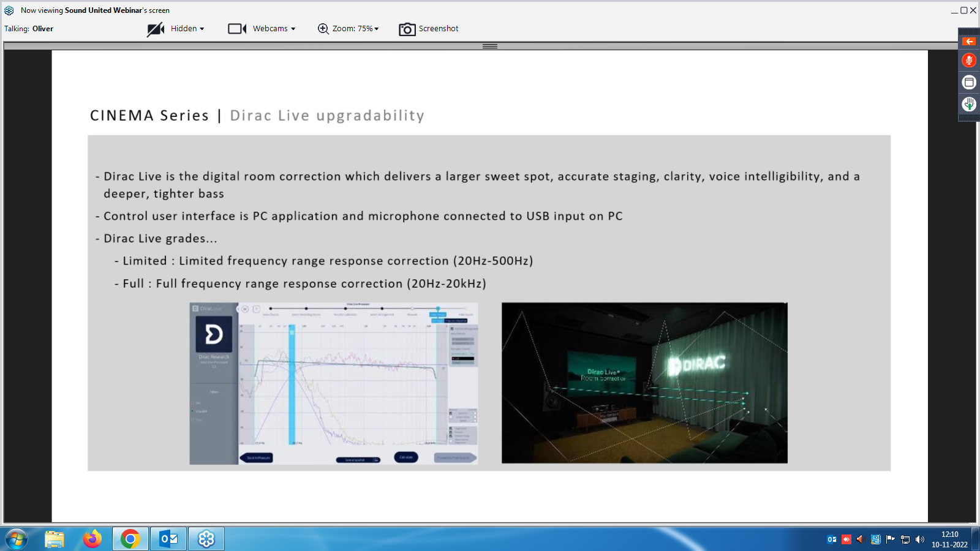Click 'Now viewing Sound United Webinar's screen' title
The width and height of the screenshot is (980, 551).
[95, 10]
